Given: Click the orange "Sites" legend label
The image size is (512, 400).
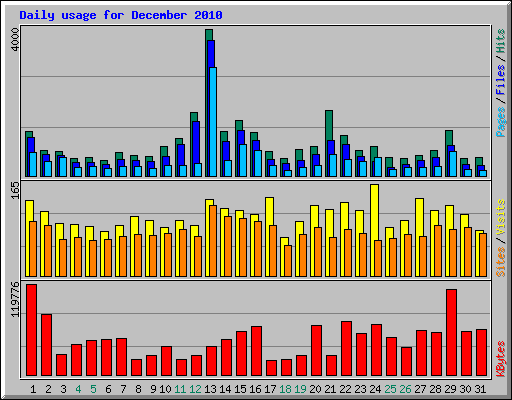Looking at the screenshot, I should point(501,262).
